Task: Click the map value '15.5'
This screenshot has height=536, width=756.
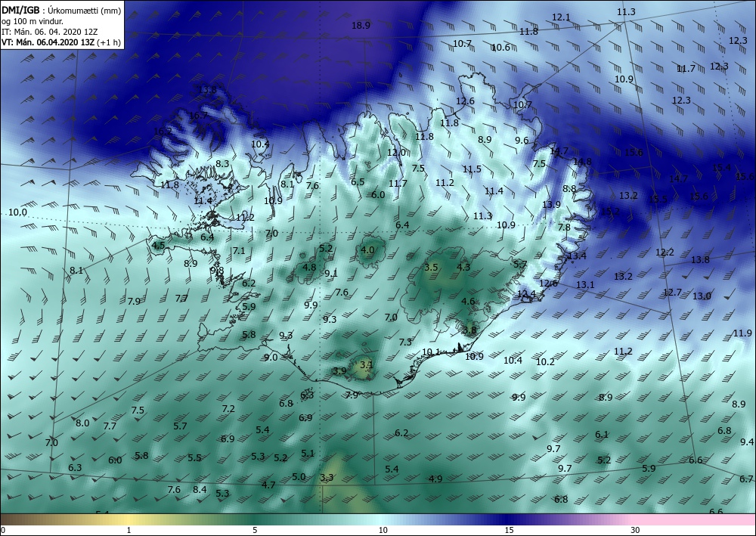Action: point(658,199)
